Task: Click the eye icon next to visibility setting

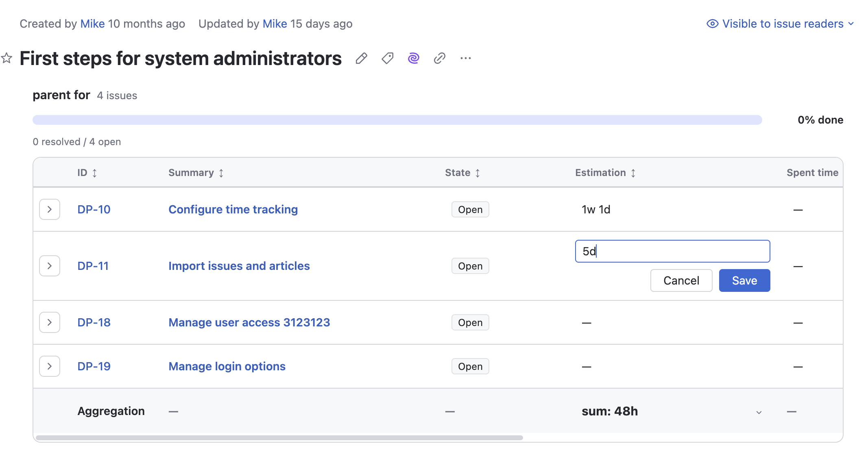Action: (712, 24)
